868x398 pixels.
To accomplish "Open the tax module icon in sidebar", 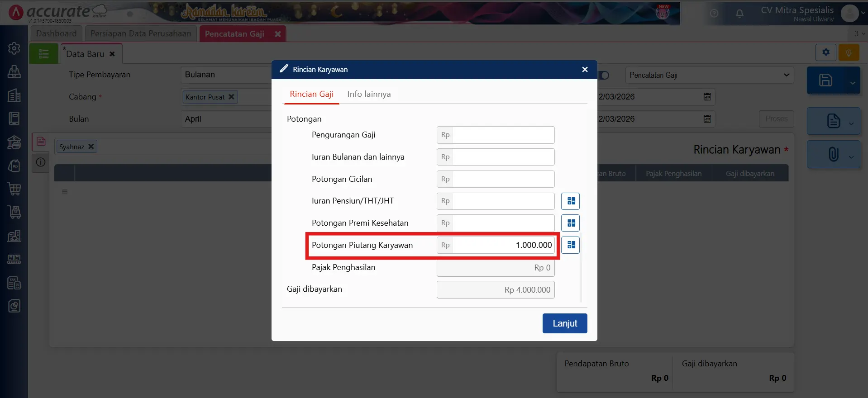I will [x=14, y=283].
